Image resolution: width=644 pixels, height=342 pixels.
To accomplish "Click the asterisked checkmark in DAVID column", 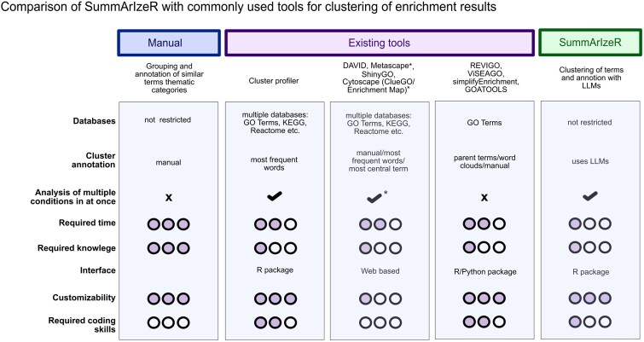I will click(377, 198).
